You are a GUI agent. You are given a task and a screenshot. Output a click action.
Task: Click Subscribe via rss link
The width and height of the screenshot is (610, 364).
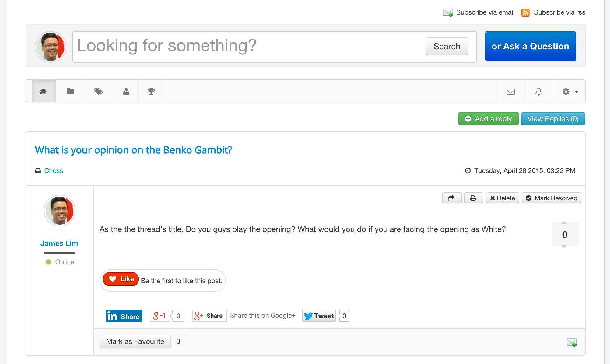point(559,12)
